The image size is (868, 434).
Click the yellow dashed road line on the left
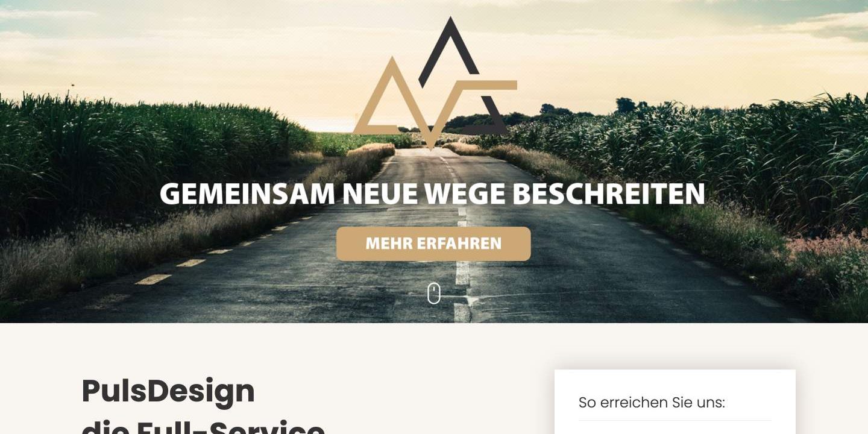pyautogui.click(x=153, y=279)
